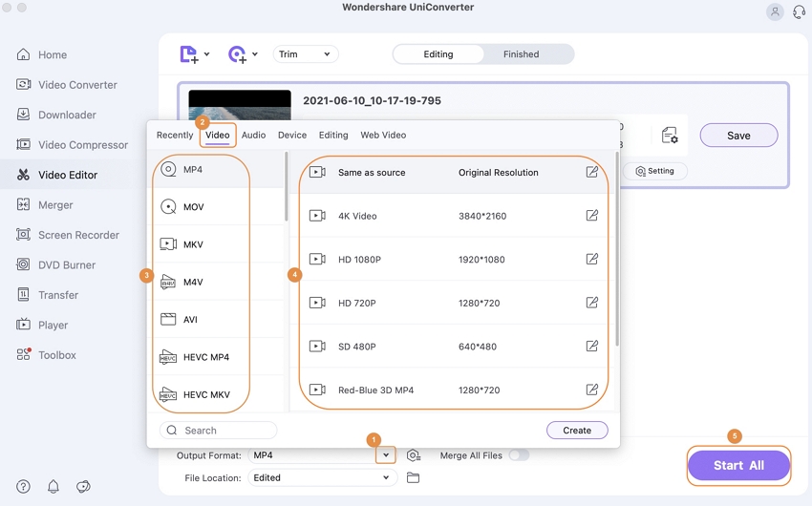Switch to the Finished segment
This screenshot has height=506, width=812.
[521, 54]
